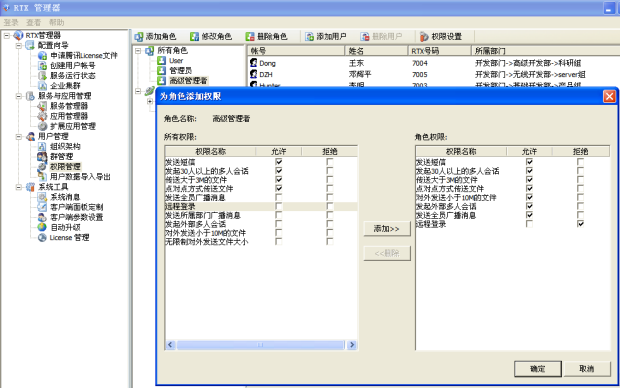Select 权限管理 in the left tree
620x388 pixels.
click(65, 167)
